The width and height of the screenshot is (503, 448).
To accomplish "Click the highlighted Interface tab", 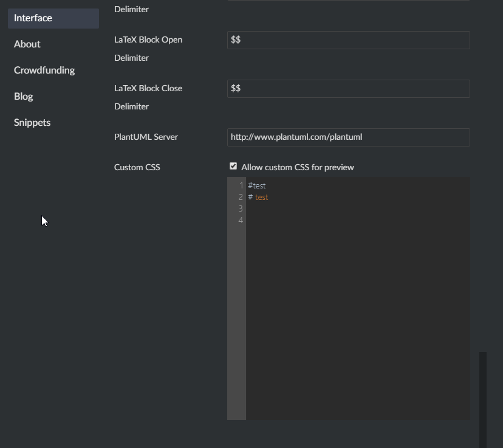I will 33,18.
